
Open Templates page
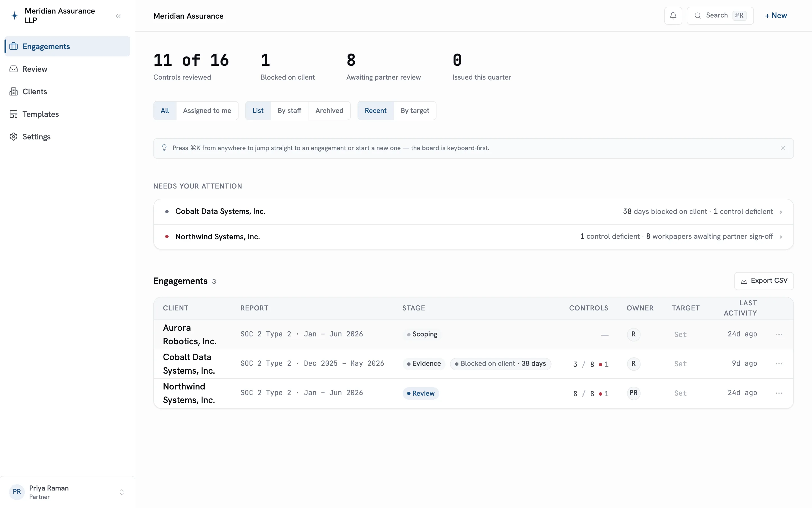(x=67, y=114)
